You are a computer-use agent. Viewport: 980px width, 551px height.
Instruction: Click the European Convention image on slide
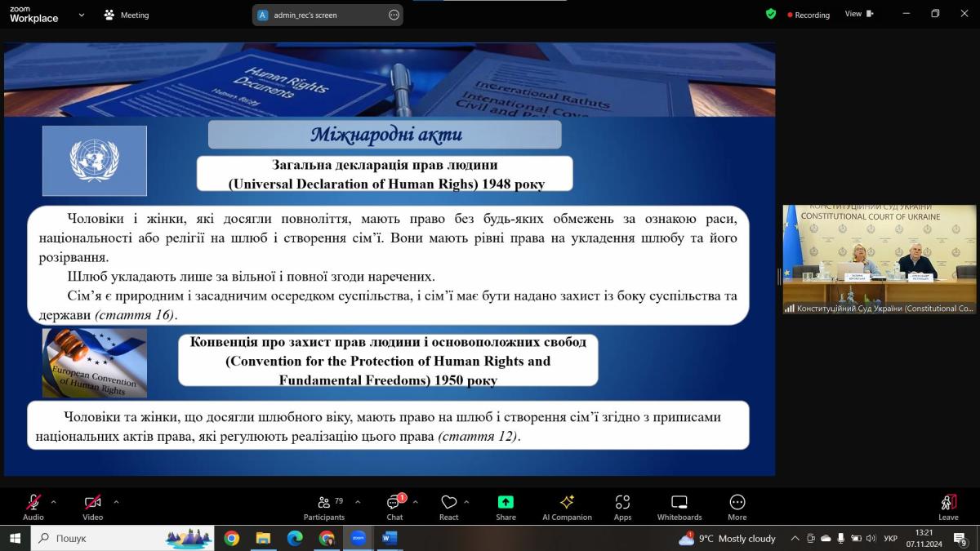[95, 362]
